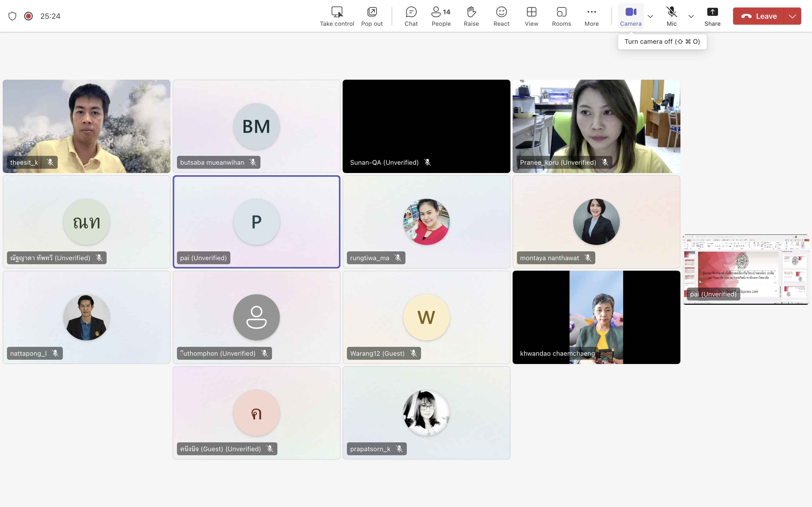This screenshot has width=812, height=507.
Task: Click the shield security icon
Action: point(12,16)
